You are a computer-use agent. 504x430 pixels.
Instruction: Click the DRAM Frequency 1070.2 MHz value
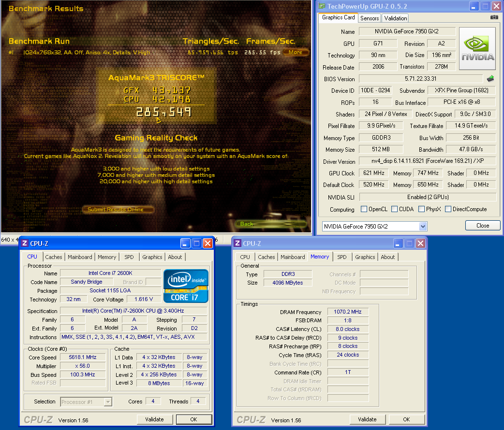click(x=348, y=312)
